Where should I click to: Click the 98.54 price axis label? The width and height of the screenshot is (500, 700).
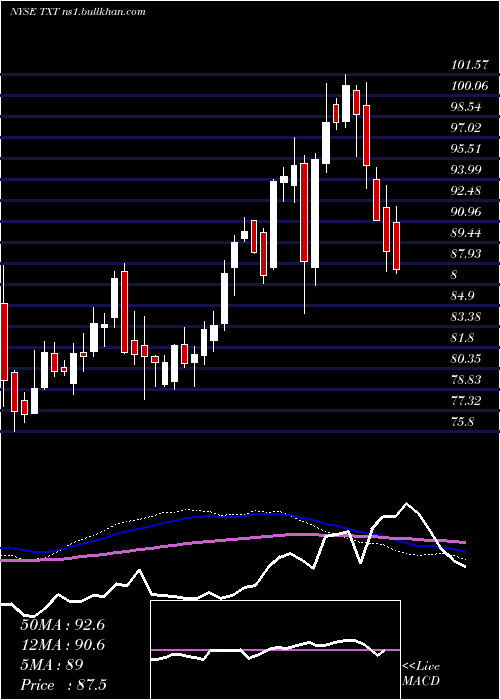(466, 107)
